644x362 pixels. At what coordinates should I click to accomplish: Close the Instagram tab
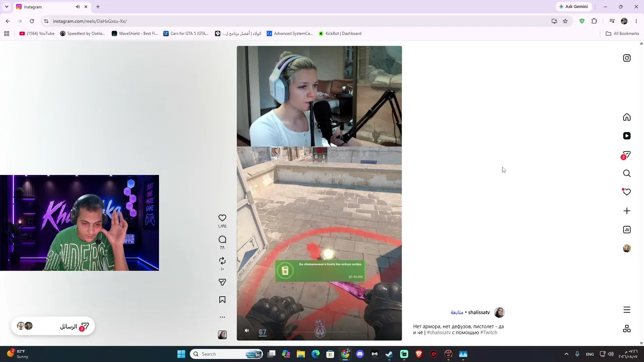tap(86, 7)
